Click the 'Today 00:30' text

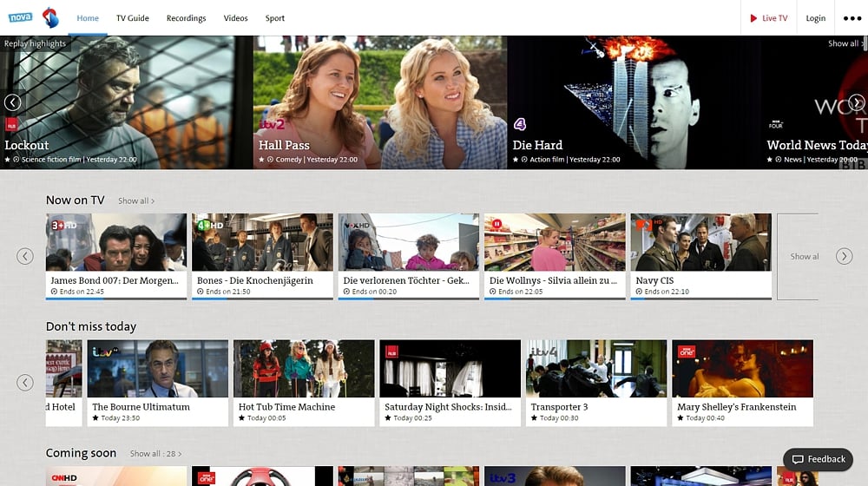pyautogui.click(x=558, y=418)
